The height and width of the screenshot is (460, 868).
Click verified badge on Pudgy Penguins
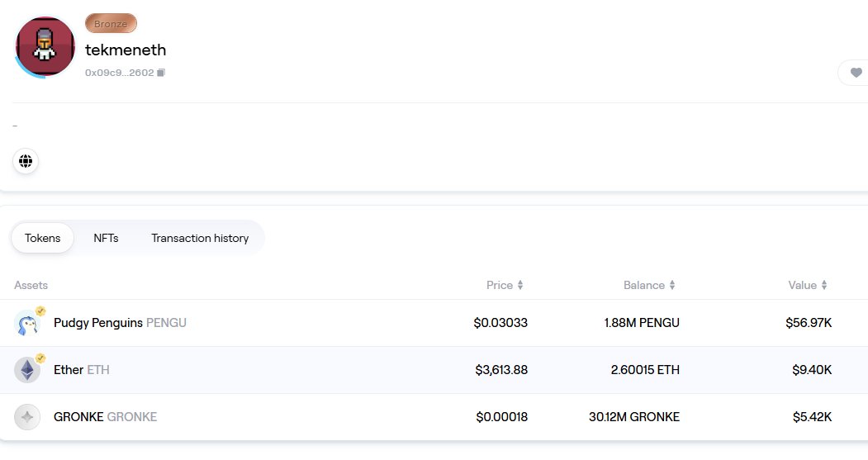[x=40, y=311]
